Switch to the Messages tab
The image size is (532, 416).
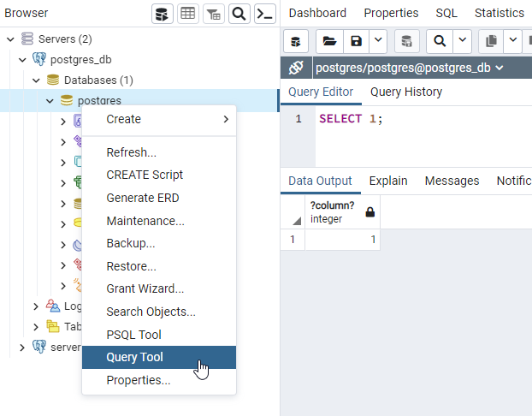452,181
